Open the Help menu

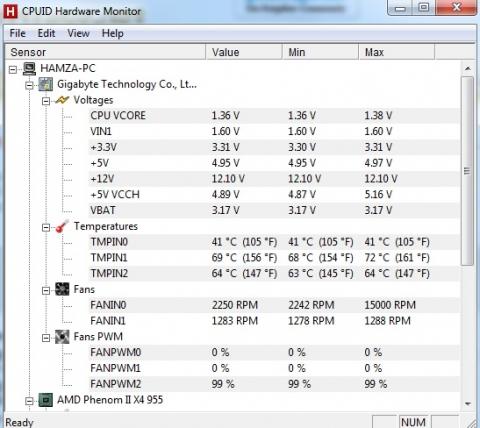click(113, 33)
